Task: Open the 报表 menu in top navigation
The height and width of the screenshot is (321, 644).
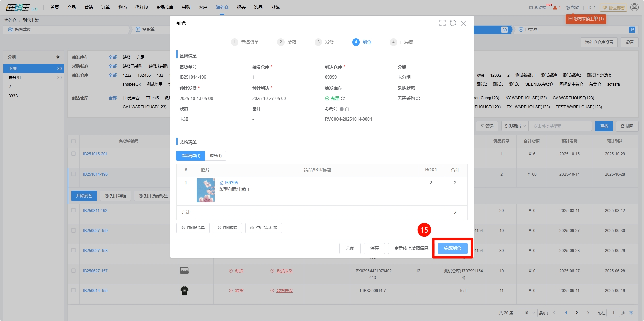Action: point(241,7)
